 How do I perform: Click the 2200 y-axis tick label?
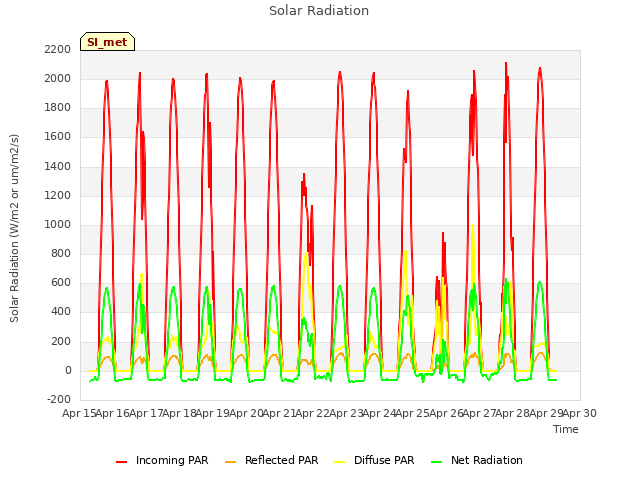click(x=58, y=49)
